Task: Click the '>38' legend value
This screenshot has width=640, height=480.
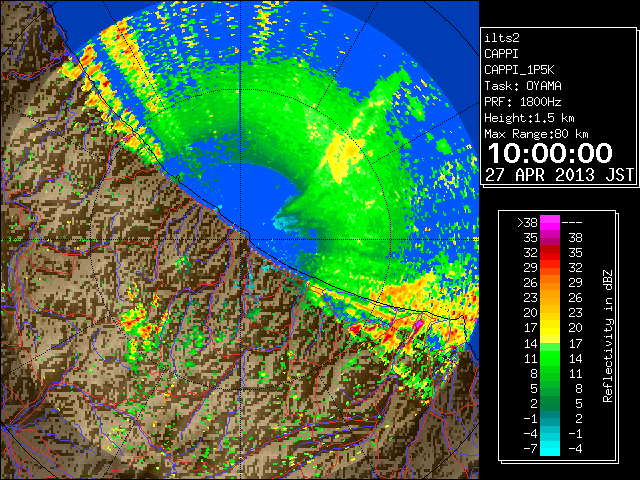Action: tap(527, 223)
